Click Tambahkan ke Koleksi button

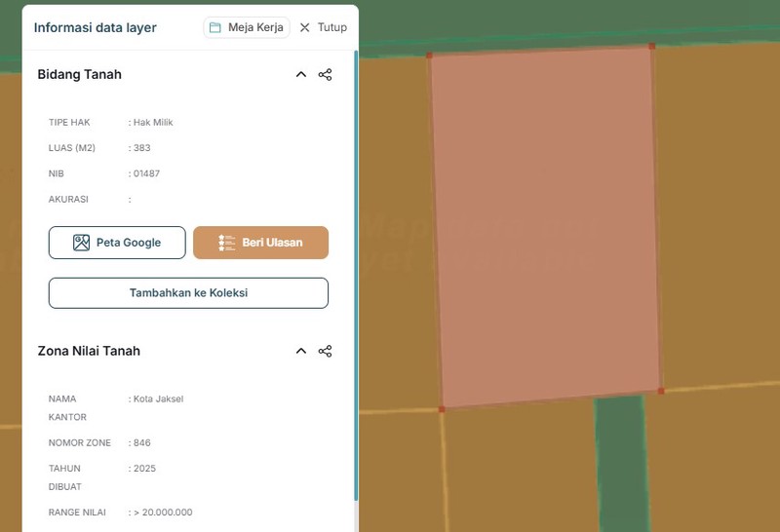pyautogui.click(x=188, y=292)
